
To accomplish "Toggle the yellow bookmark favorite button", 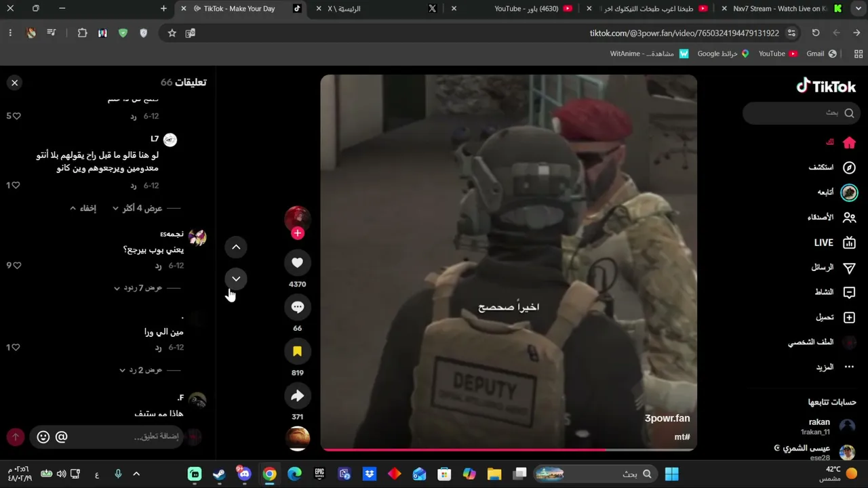I will pyautogui.click(x=297, y=351).
